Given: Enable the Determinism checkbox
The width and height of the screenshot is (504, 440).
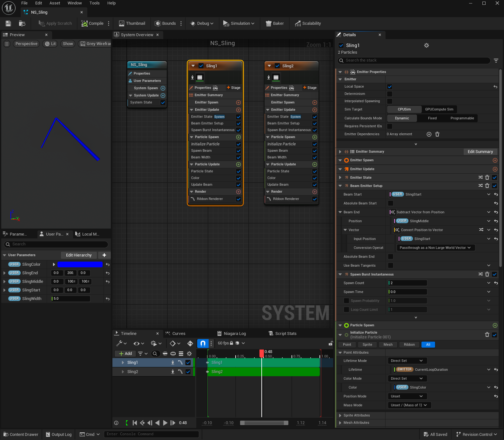Looking at the screenshot, I should pyautogui.click(x=390, y=94).
